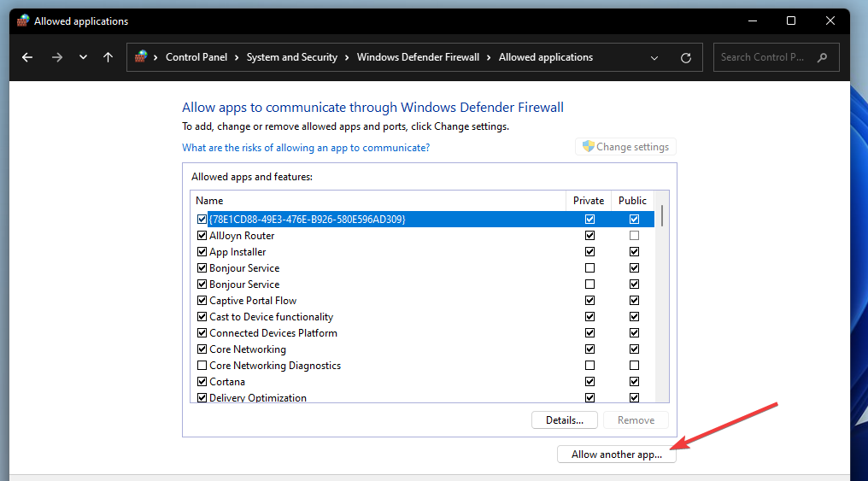Select Core Networking entry
The image size is (868, 481).
pos(248,349)
